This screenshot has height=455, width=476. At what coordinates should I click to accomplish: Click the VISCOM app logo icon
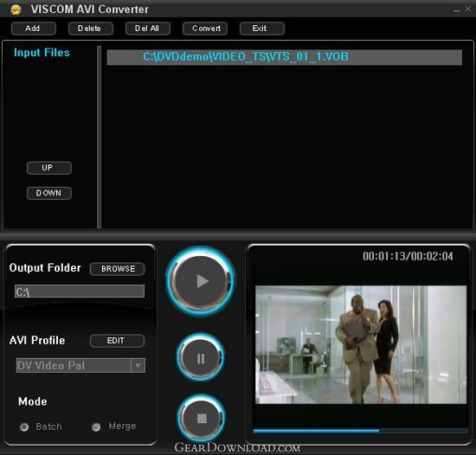pos(16,10)
